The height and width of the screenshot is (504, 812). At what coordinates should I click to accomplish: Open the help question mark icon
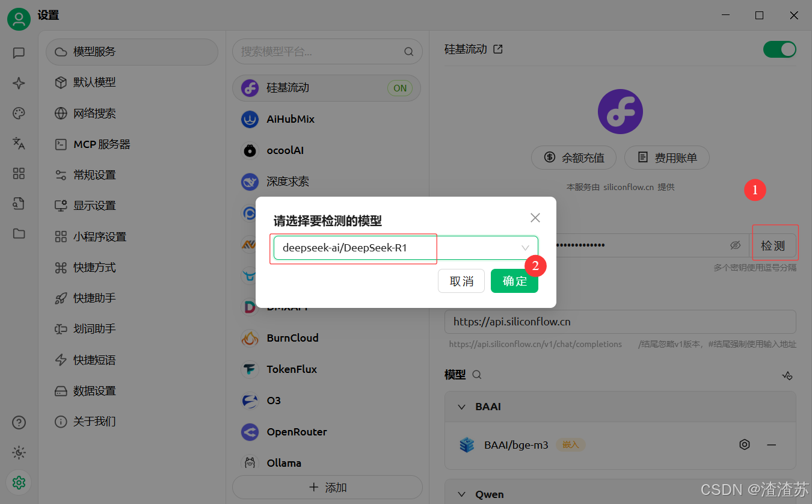(x=19, y=422)
